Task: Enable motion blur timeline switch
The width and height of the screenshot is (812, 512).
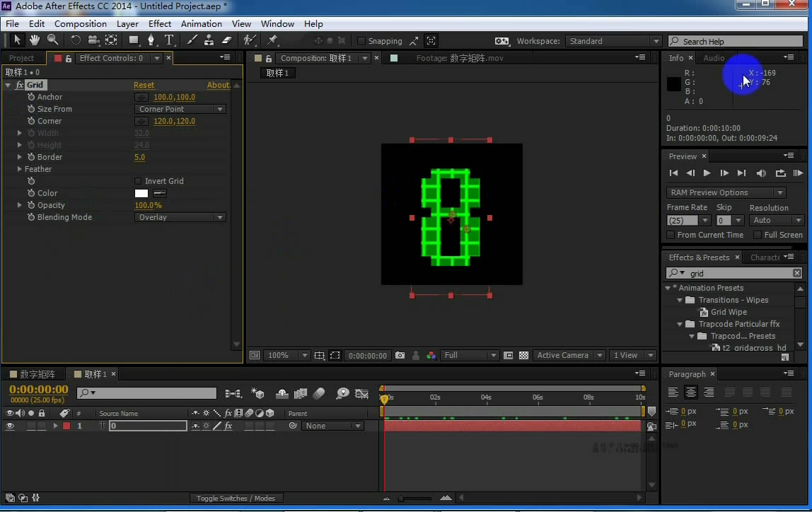Action: (319, 394)
